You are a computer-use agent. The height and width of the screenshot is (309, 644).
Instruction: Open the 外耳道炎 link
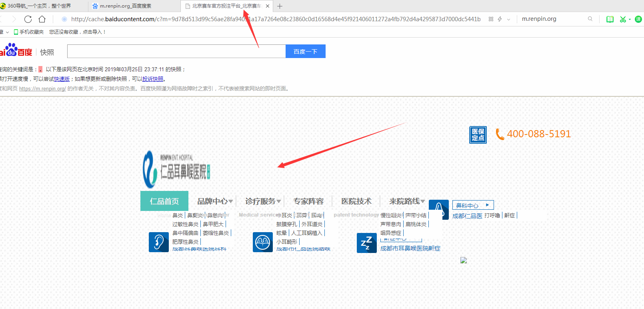pyautogui.click(x=312, y=224)
